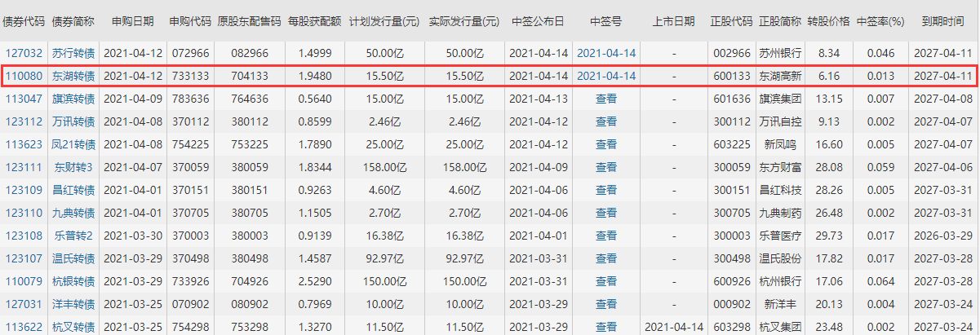Click 查看 in the 乐普转2 row

coord(605,236)
